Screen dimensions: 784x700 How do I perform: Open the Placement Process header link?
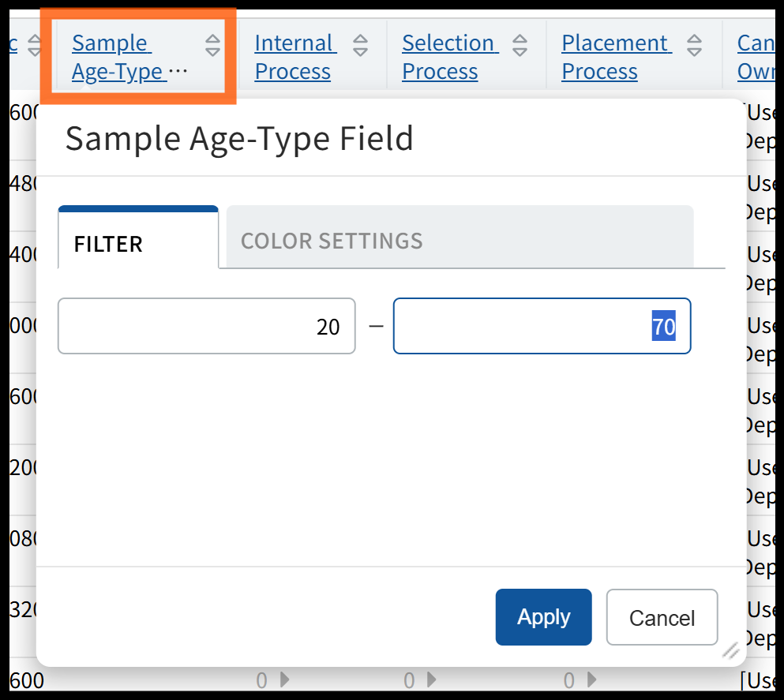pyautogui.click(x=615, y=57)
